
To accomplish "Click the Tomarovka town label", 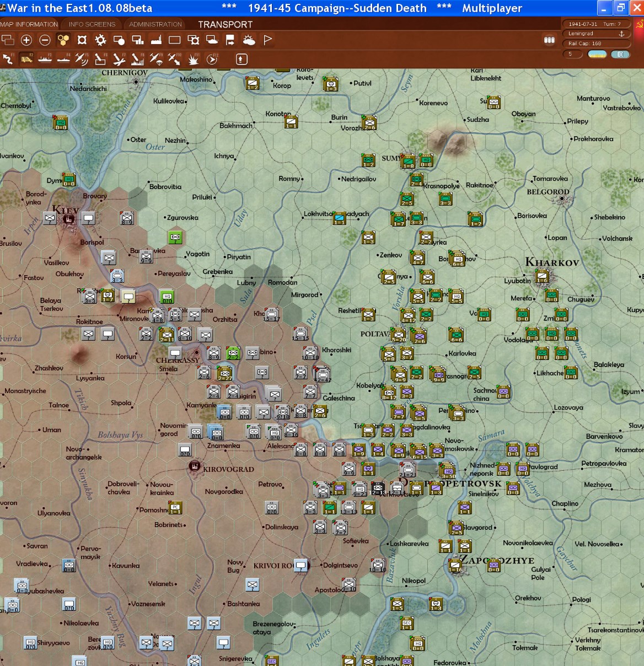I will (x=550, y=179).
